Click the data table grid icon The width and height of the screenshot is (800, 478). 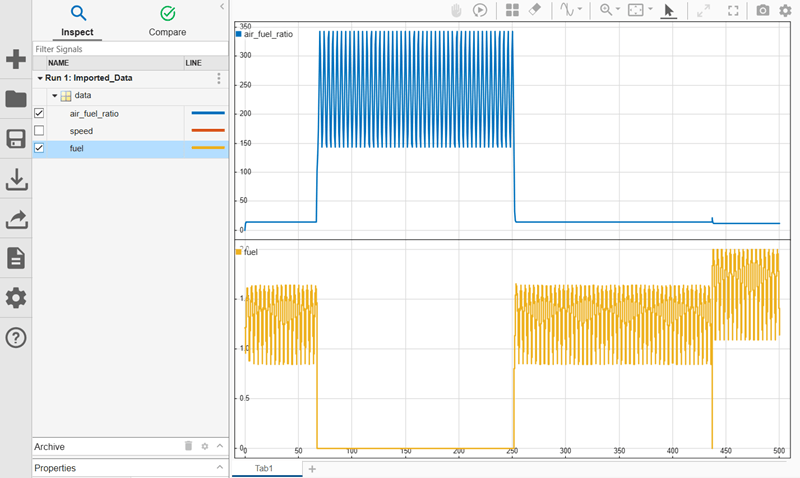click(x=66, y=96)
